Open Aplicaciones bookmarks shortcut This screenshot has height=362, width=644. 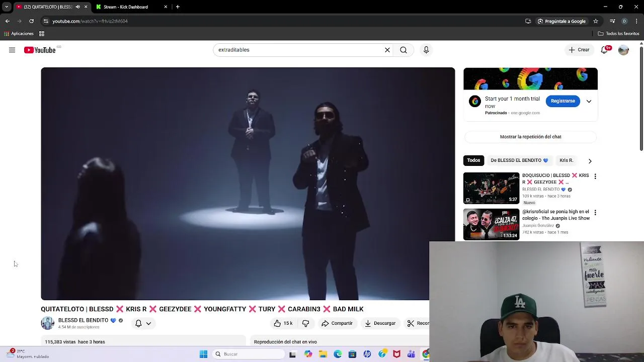click(19, 34)
